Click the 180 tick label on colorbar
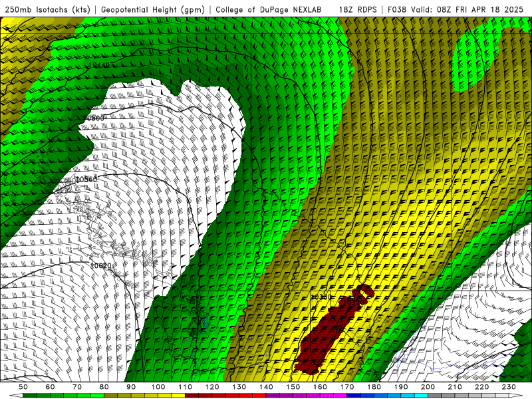This screenshot has width=532, height=399. click(x=374, y=387)
